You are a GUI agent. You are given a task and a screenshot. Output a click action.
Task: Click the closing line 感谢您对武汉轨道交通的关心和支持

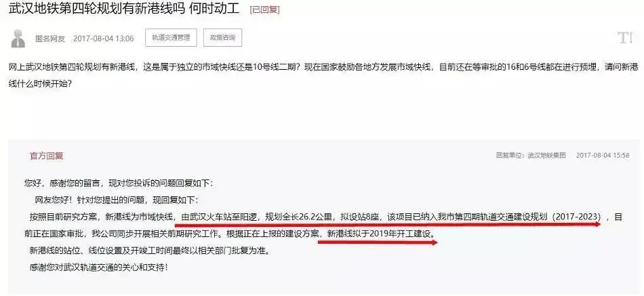coord(99,268)
